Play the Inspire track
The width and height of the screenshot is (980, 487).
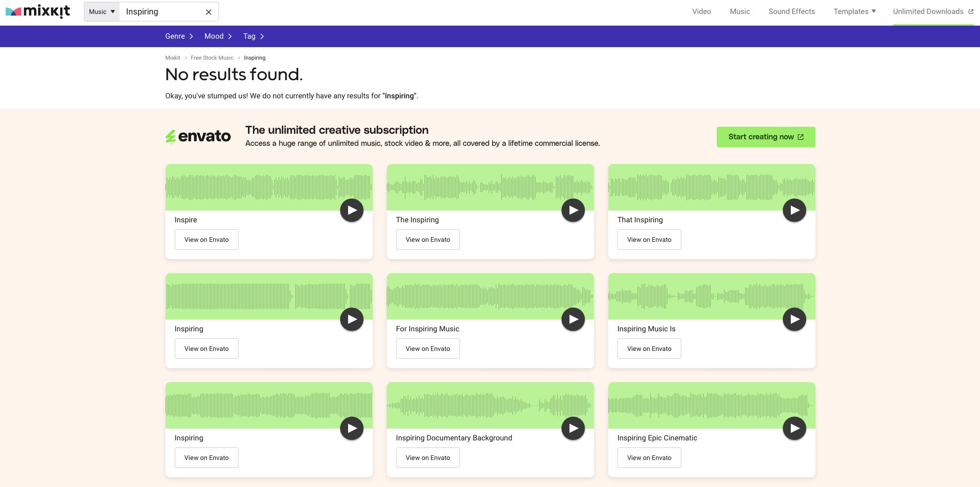[x=352, y=210]
